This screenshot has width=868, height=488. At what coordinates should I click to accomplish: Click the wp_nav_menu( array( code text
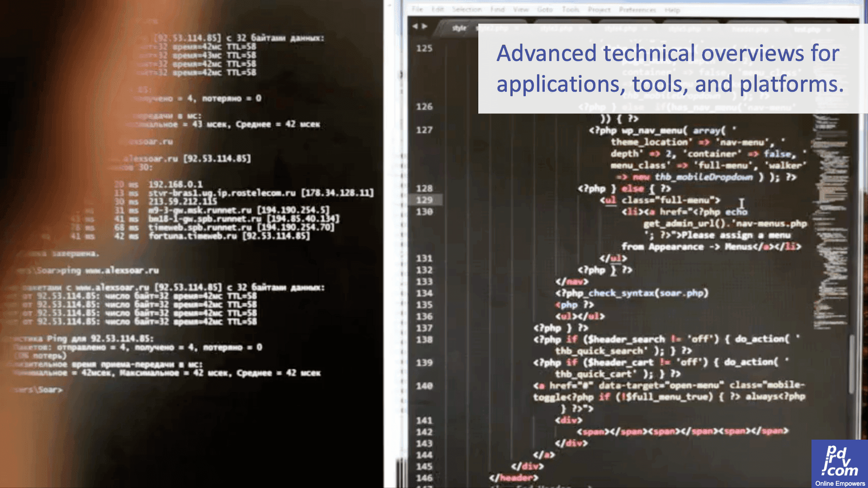(x=674, y=131)
